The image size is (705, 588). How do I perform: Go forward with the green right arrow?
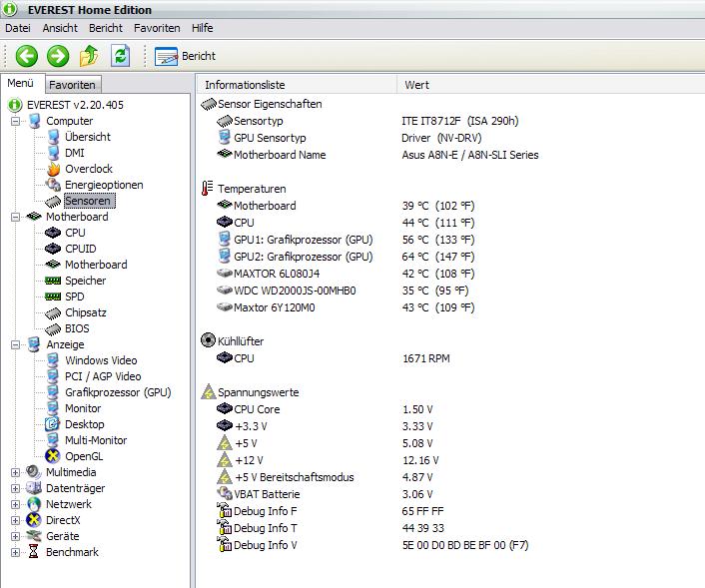tap(58, 56)
